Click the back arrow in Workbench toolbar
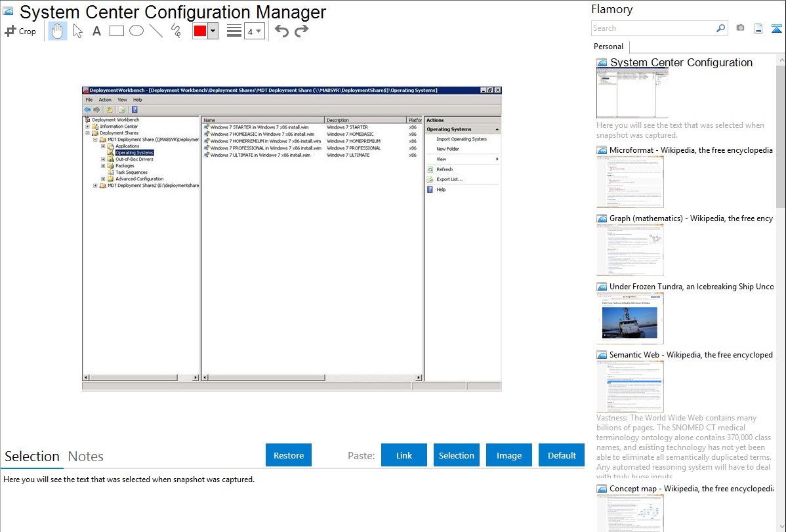786x532 pixels. pyautogui.click(x=87, y=110)
